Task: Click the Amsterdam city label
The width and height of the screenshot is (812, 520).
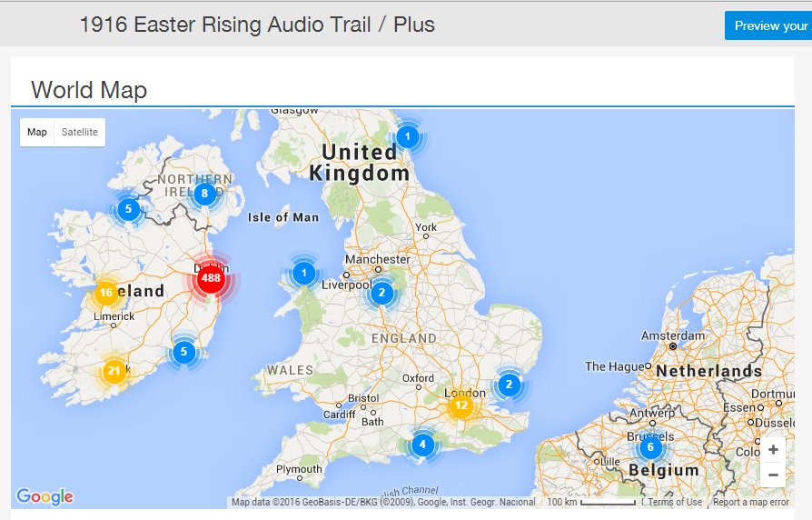Action: [673, 335]
